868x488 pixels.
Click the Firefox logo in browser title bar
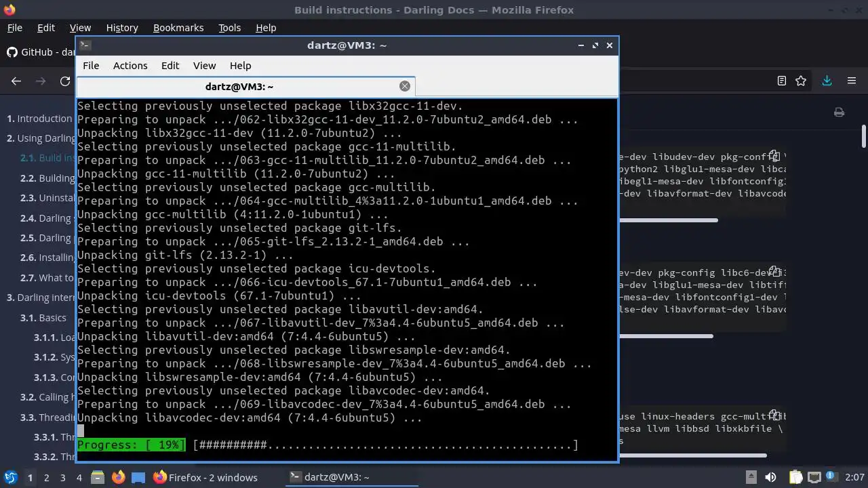coord(9,9)
